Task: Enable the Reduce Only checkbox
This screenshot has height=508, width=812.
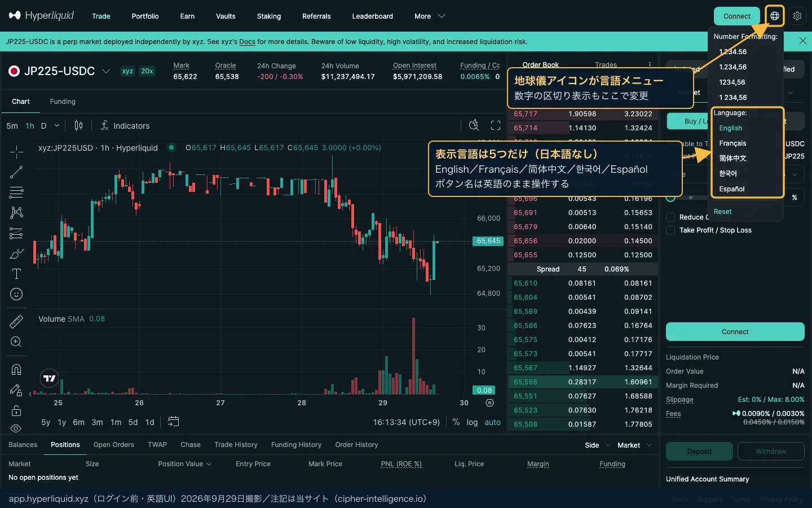Action: tap(670, 217)
